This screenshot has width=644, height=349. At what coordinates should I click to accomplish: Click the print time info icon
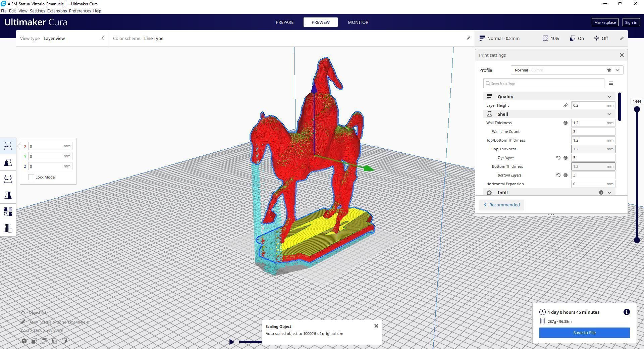626,312
